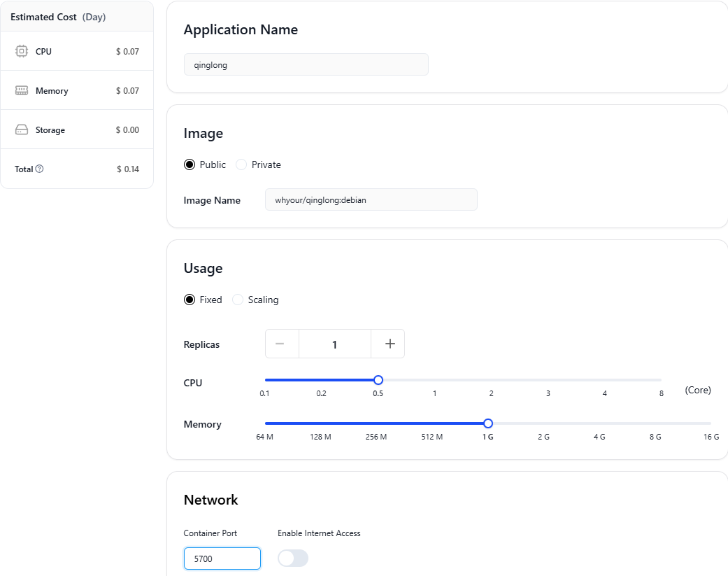Enable Internet Access toggle

[293, 558]
